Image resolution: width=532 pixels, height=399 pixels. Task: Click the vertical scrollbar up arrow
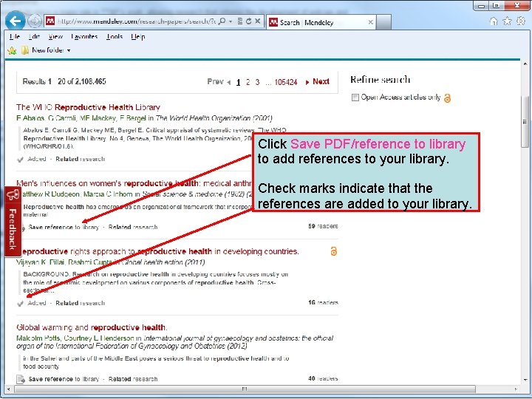pyautogui.click(x=525, y=64)
